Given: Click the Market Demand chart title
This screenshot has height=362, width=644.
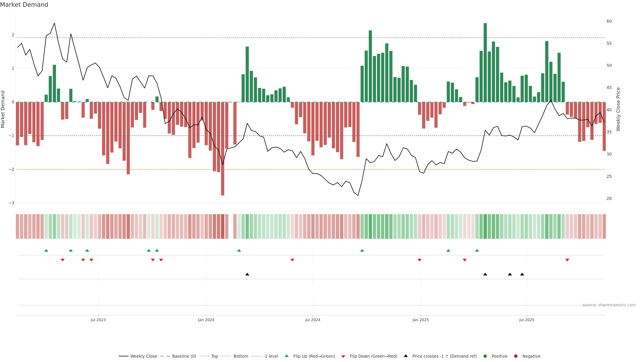Looking at the screenshot, I should 24,5.
